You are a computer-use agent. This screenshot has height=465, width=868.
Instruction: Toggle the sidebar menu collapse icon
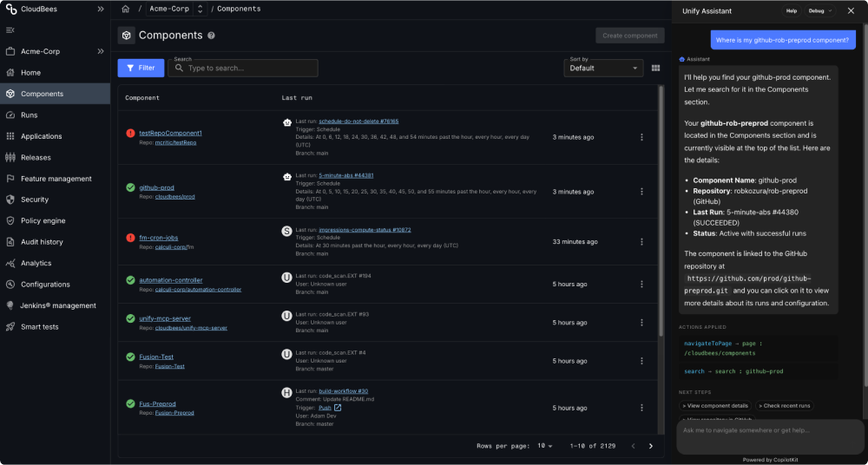tap(10, 29)
